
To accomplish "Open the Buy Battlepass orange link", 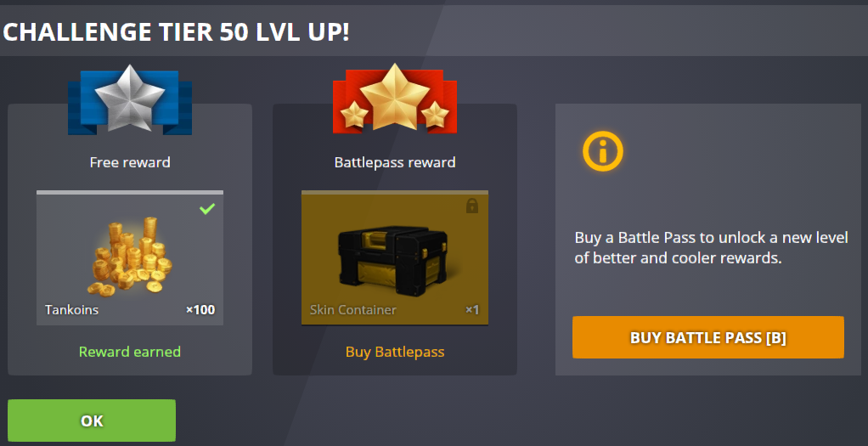I will [x=395, y=352].
